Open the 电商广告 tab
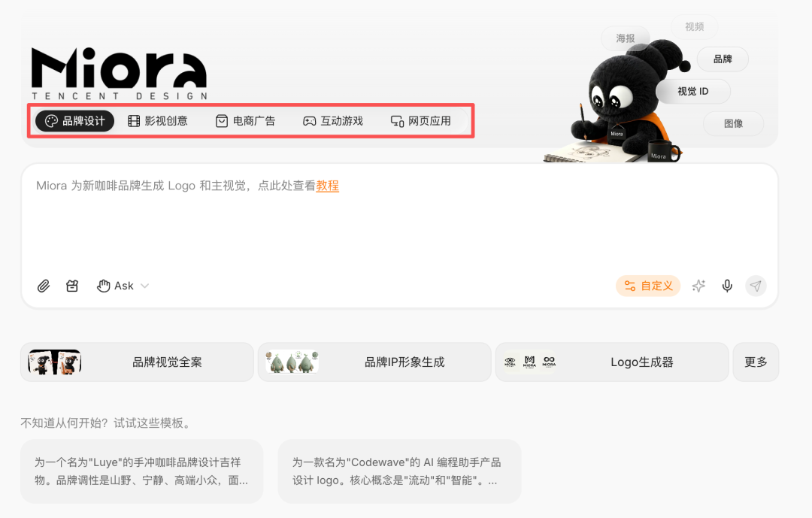 click(x=245, y=121)
